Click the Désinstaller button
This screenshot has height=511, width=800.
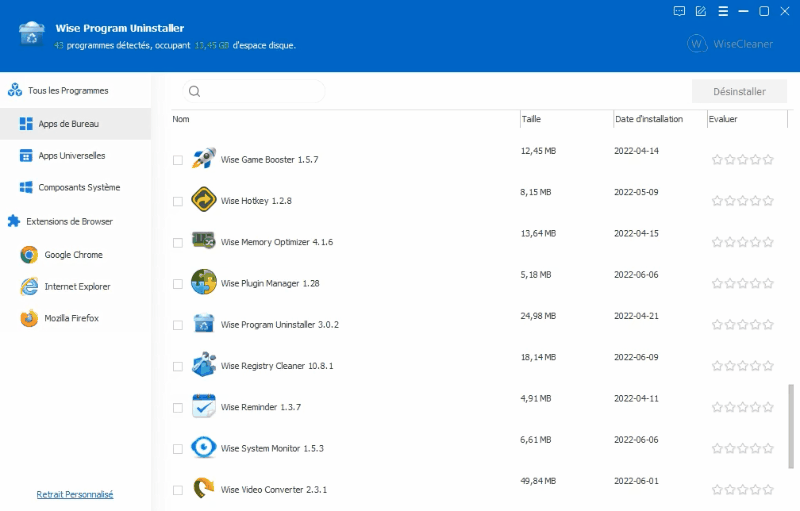(739, 91)
